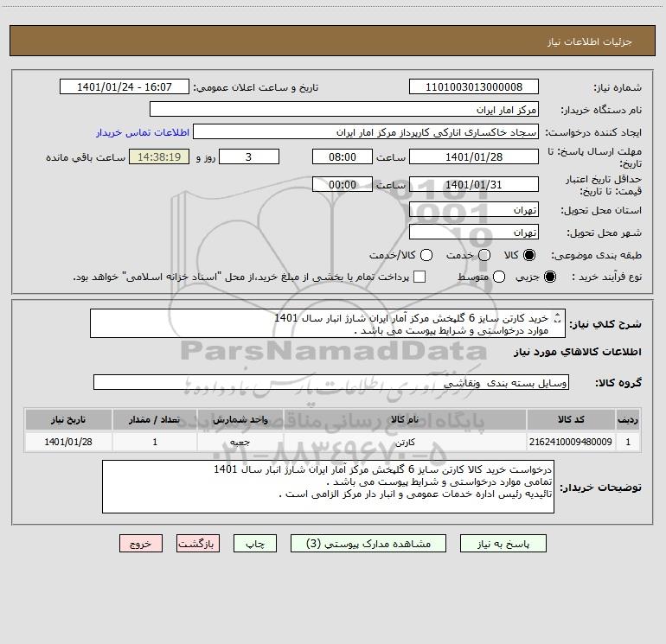
Task: Select the متوسط purchase type radio
Action: click(499, 277)
